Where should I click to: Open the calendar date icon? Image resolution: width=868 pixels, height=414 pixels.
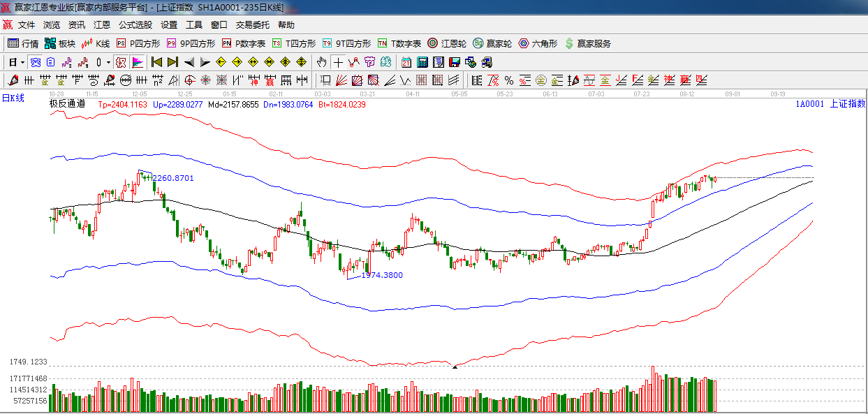click(406, 62)
